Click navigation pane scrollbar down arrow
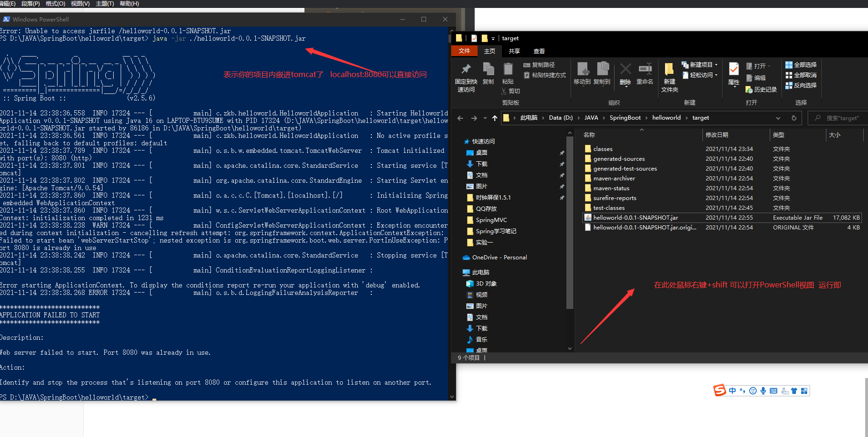 [570, 348]
